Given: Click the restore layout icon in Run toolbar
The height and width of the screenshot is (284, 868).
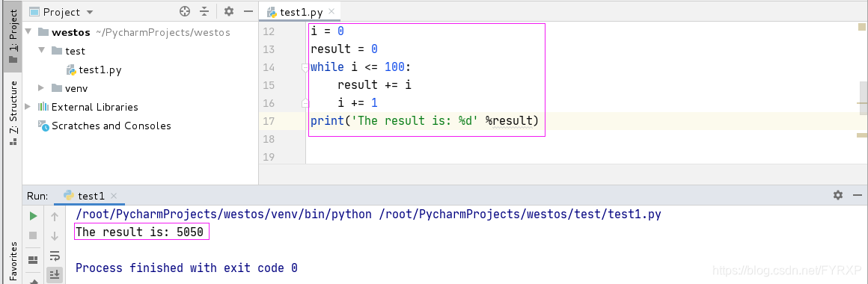Looking at the screenshot, I should (33, 259).
